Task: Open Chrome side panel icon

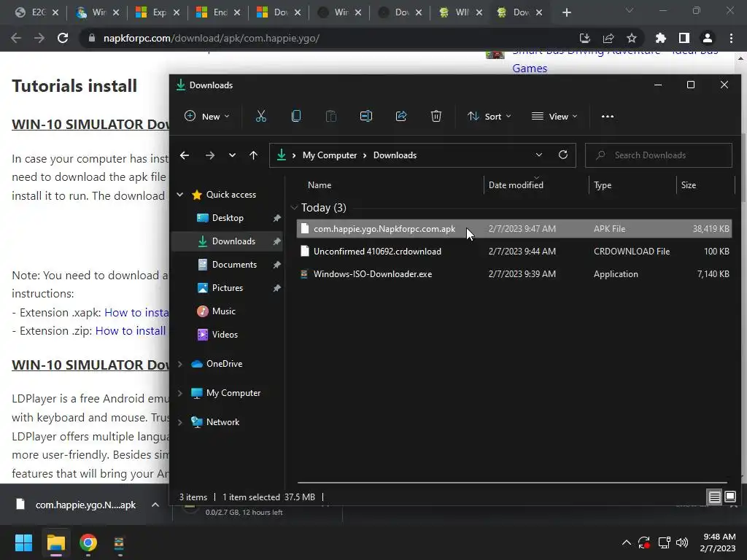Action: (x=684, y=38)
